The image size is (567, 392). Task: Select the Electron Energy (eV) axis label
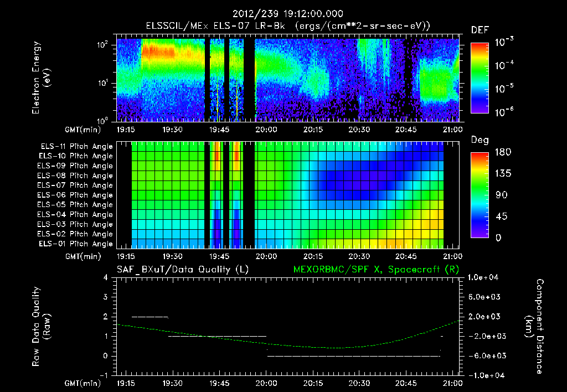point(41,78)
